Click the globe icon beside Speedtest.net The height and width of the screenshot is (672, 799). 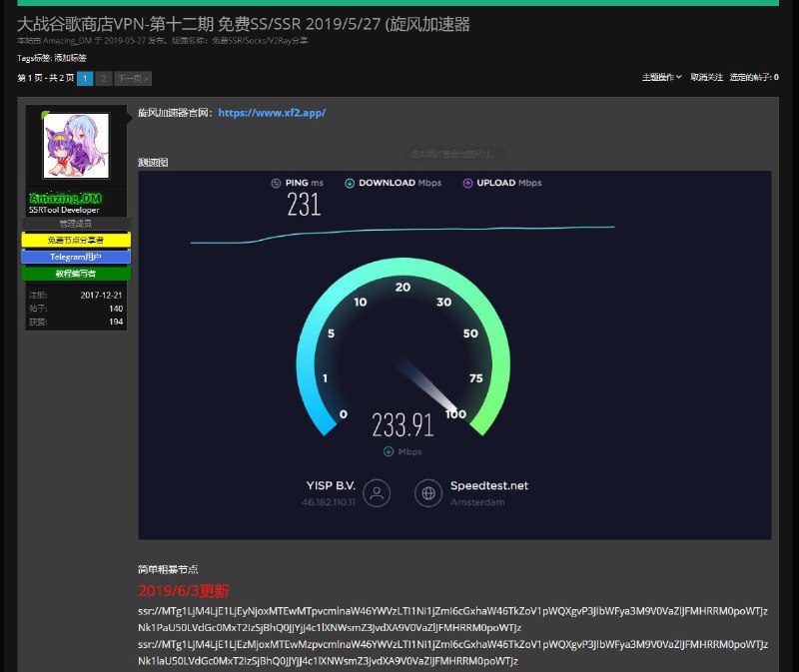click(428, 492)
